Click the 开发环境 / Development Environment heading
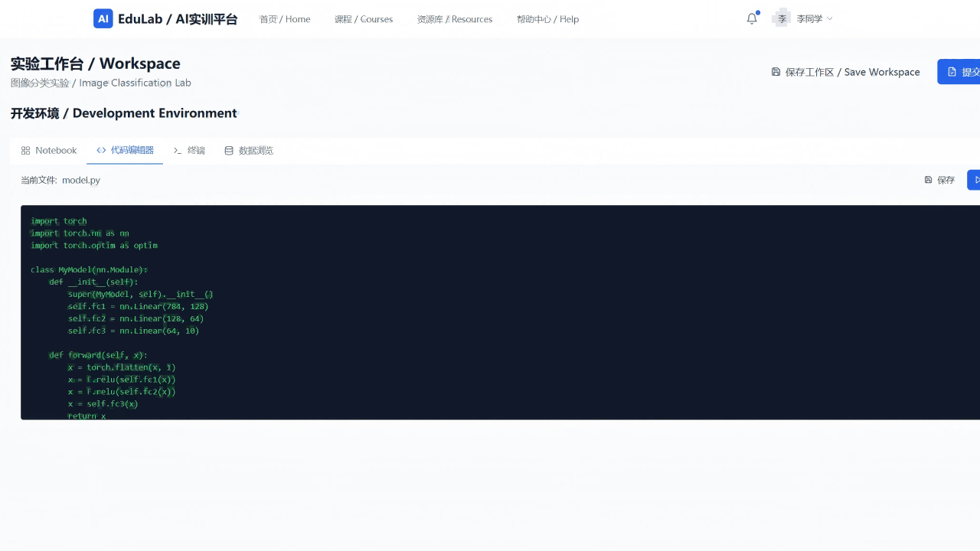The image size is (980, 551). [124, 113]
